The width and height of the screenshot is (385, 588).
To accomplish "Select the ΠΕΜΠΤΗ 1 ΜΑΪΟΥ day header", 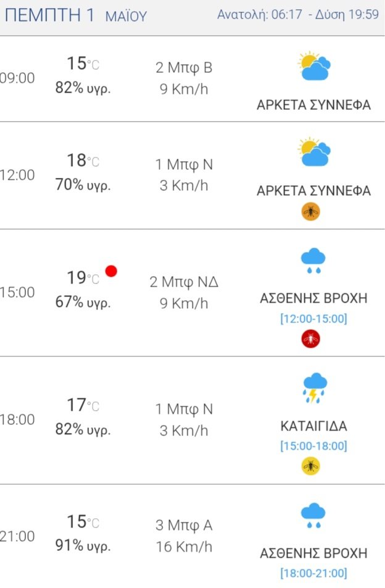I will [x=76, y=15].
